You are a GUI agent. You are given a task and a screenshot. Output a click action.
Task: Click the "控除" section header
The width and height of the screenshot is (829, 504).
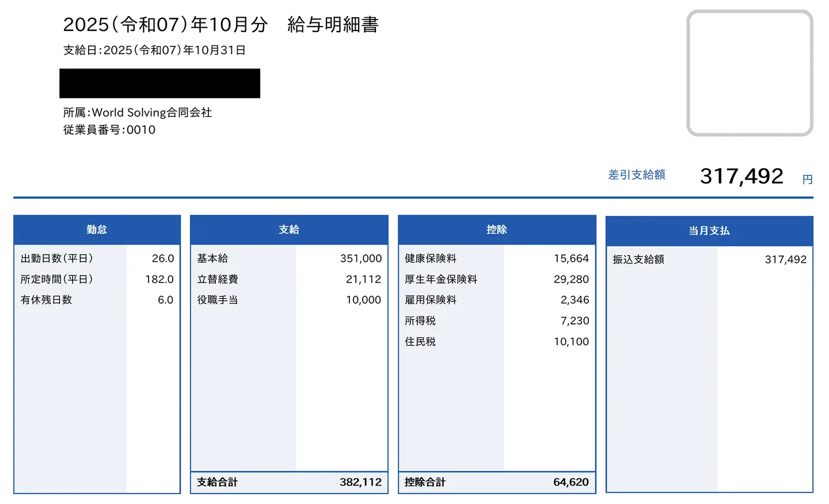(497, 230)
